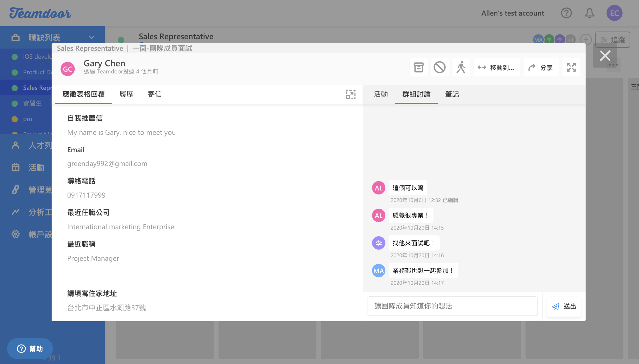Click the address 台北市中正區水源路37號

click(x=107, y=308)
